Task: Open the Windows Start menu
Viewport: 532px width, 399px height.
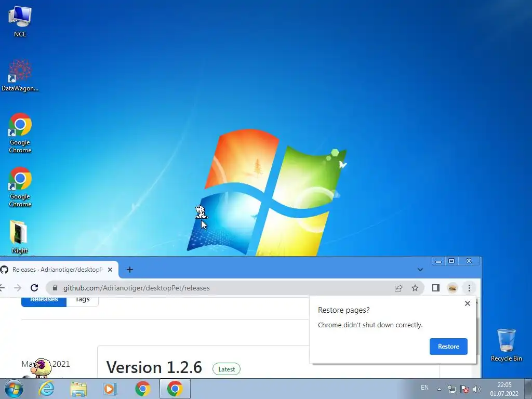Action: 14,389
